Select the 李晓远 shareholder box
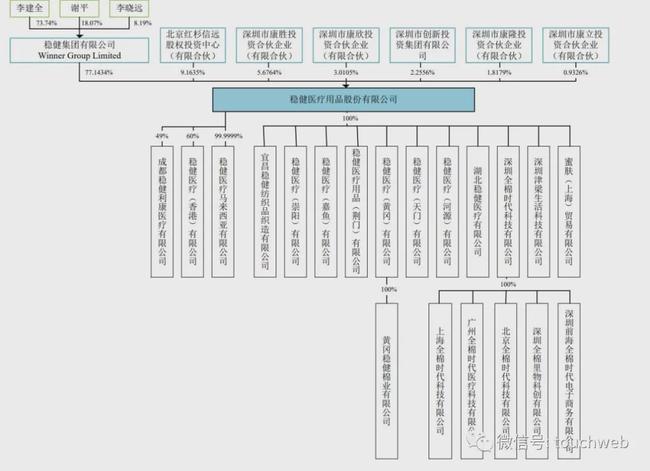This screenshot has width=650, height=471. (129, 8)
